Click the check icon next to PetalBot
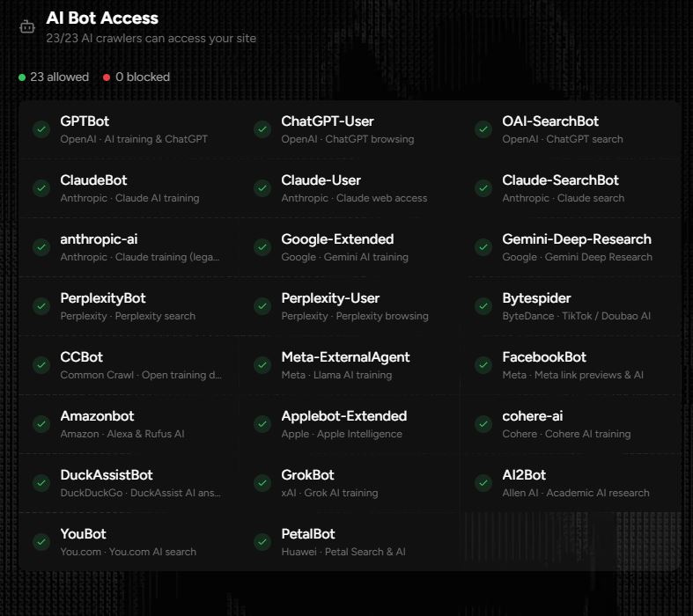 [262, 542]
